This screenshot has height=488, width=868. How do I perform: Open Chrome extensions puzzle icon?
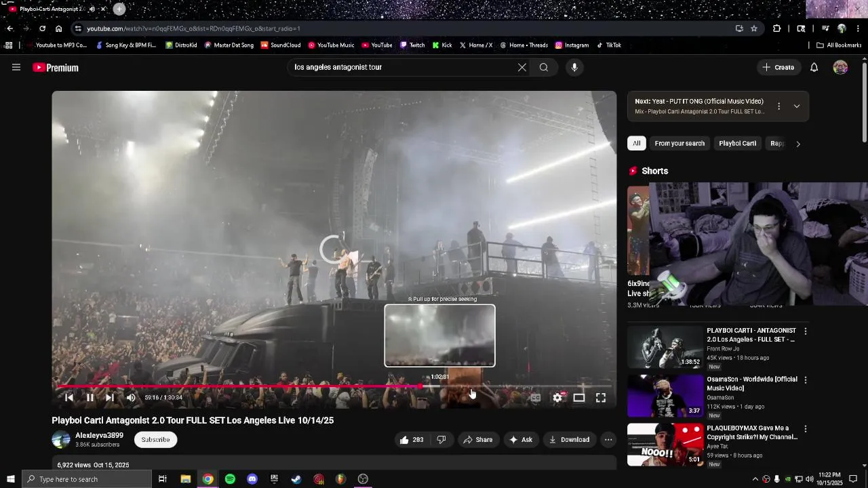[777, 28]
